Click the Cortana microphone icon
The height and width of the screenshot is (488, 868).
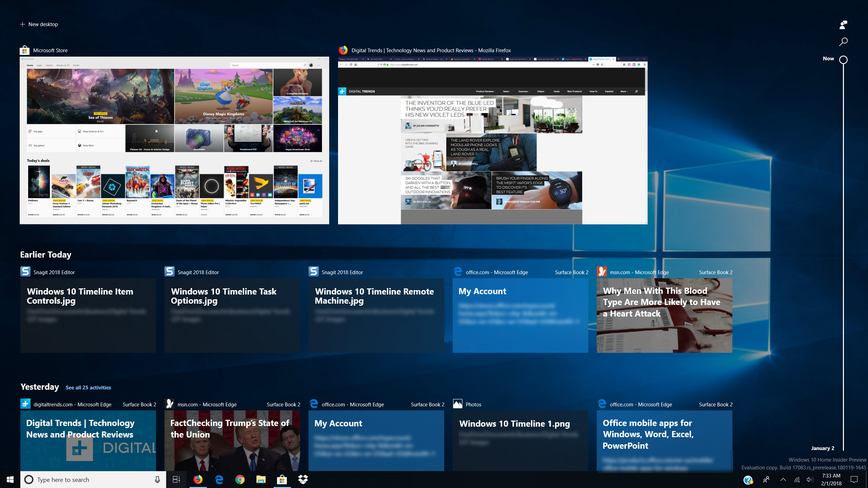(x=157, y=480)
